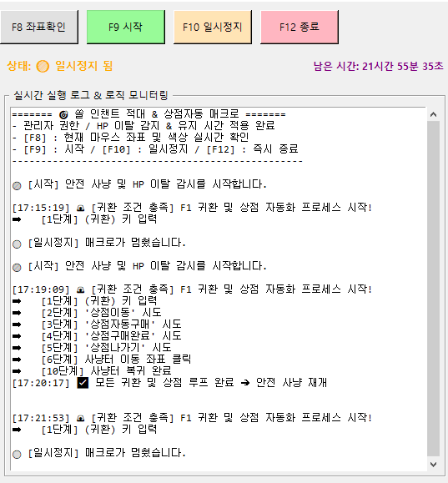Select the 일시정지 됨 status text
This screenshot has width=448, height=483.
tap(83, 66)
